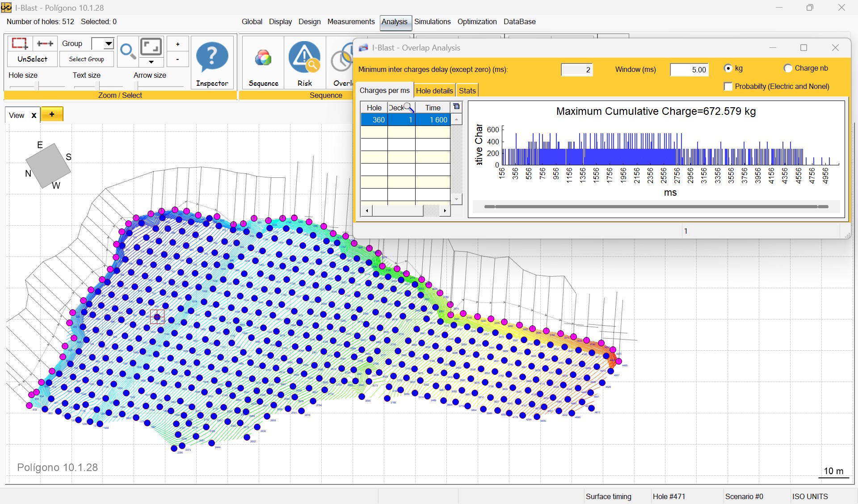Click the search icon in the hole table header
858x504 pixels.
408,107
